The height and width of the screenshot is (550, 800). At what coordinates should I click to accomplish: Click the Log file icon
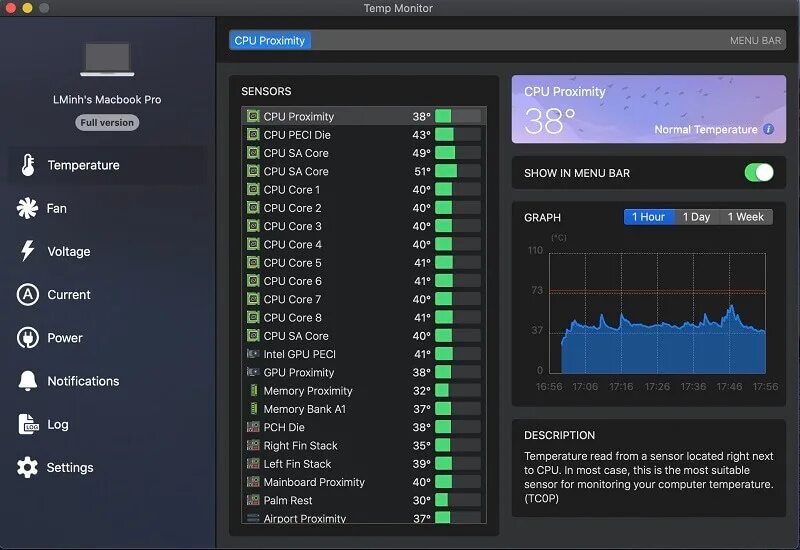(x=28, y=424)
